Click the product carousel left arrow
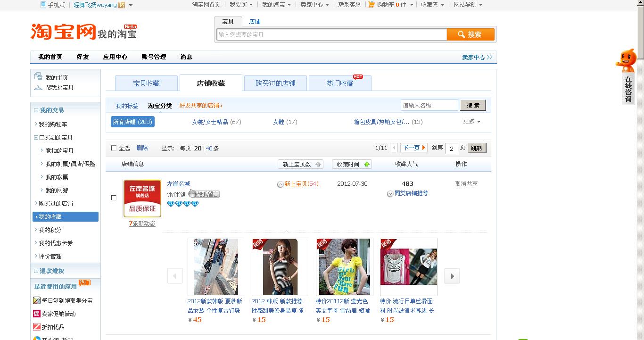Viewport: 644px width, 340px height. pos(175,276)
